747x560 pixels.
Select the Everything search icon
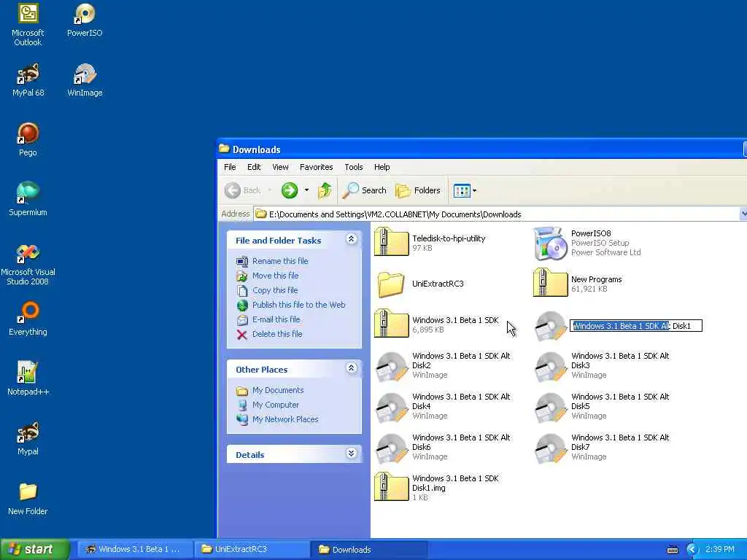[28, 319]
